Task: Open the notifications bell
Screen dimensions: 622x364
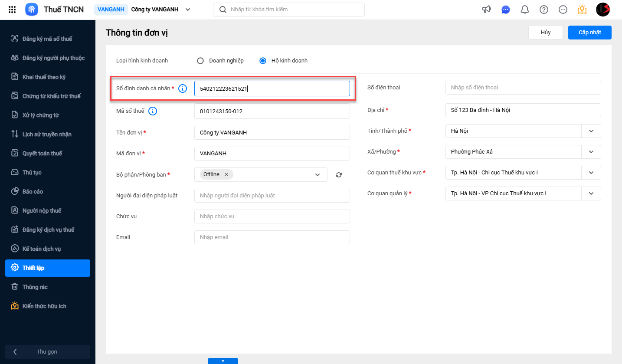Action: tap(524, 10)
